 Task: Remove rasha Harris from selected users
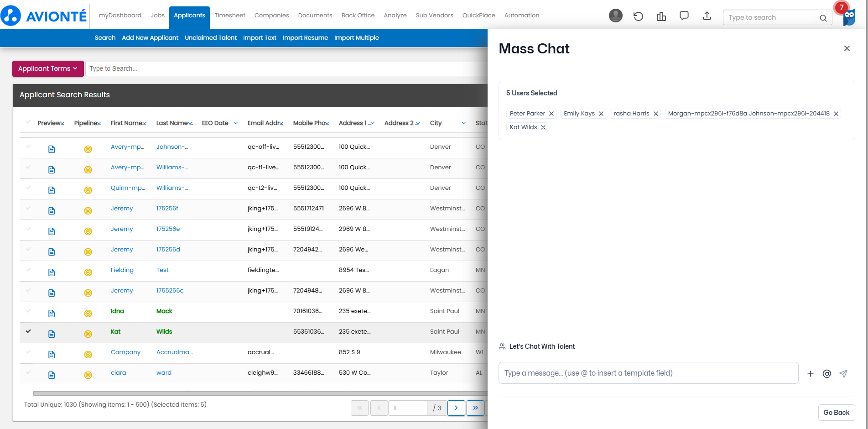point(655,114)
